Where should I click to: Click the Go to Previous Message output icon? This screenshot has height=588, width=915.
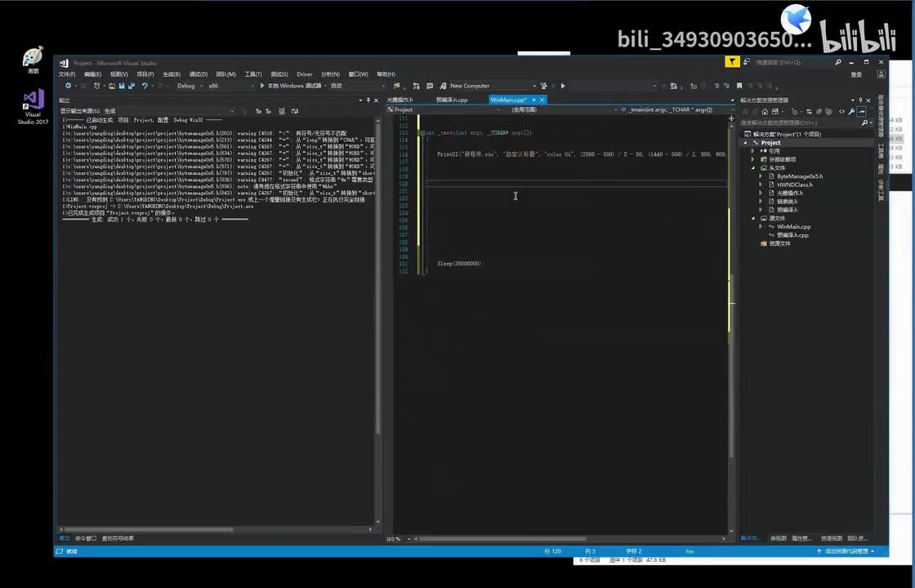pos(258,111)
